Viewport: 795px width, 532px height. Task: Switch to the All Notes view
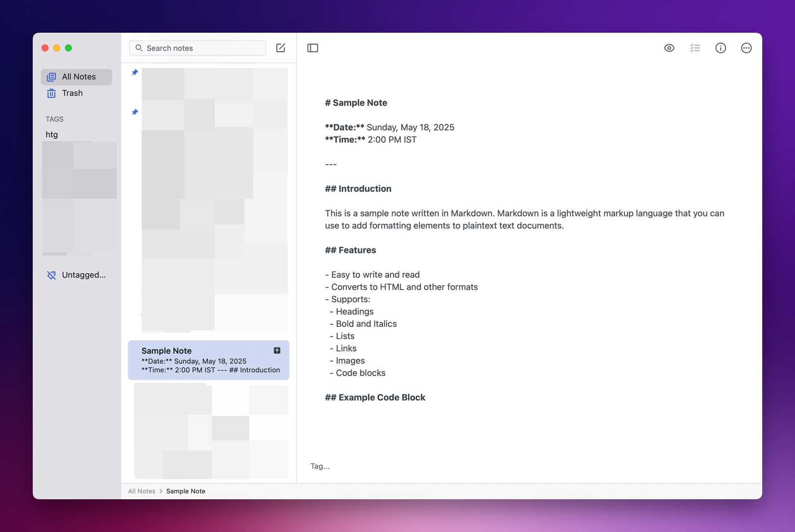coord(79,76)
